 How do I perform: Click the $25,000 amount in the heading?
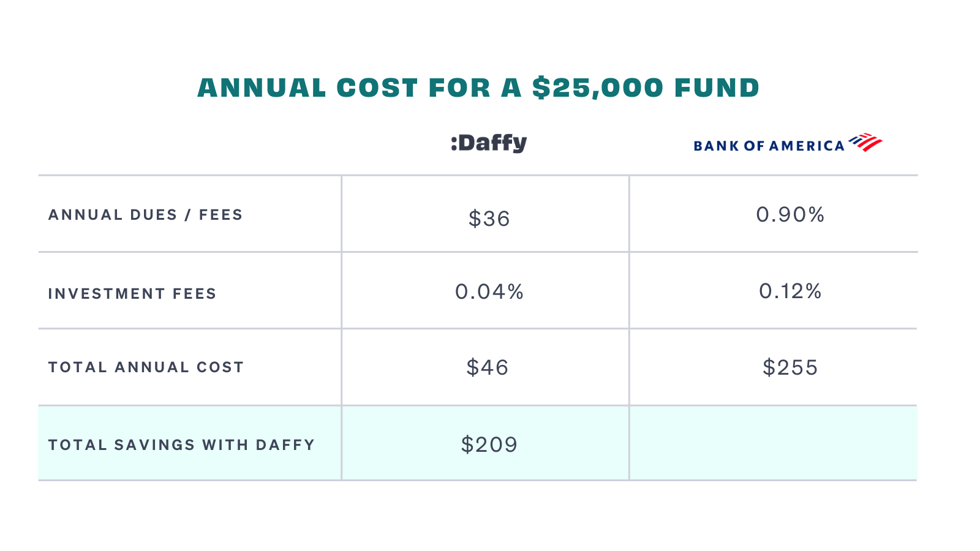click(598, 88)
